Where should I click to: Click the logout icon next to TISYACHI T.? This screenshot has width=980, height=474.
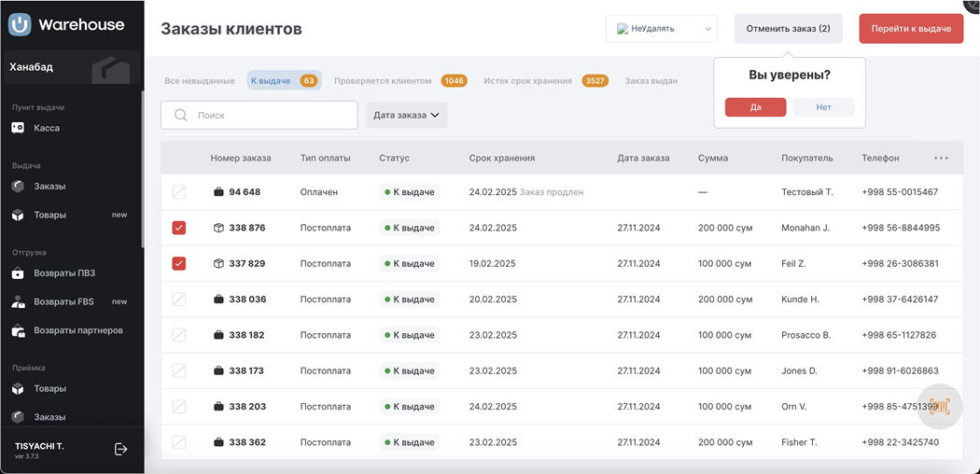(x=120, y=449)
